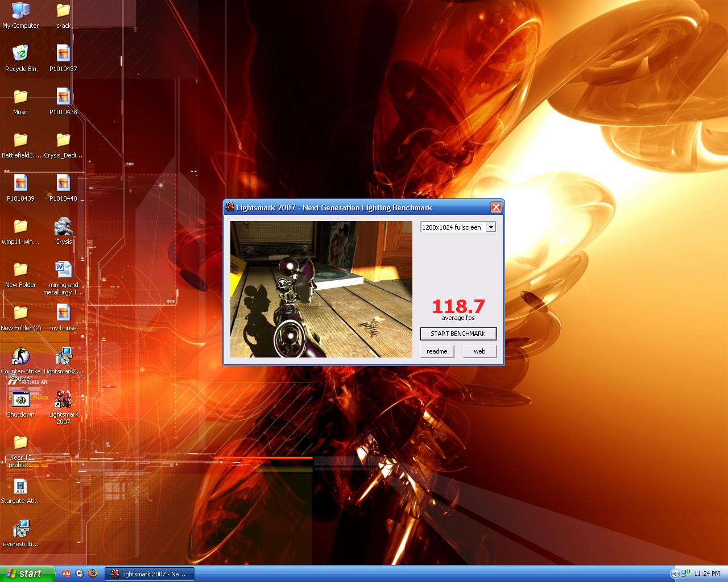Open the Lightsmark readme

point(436,351)
